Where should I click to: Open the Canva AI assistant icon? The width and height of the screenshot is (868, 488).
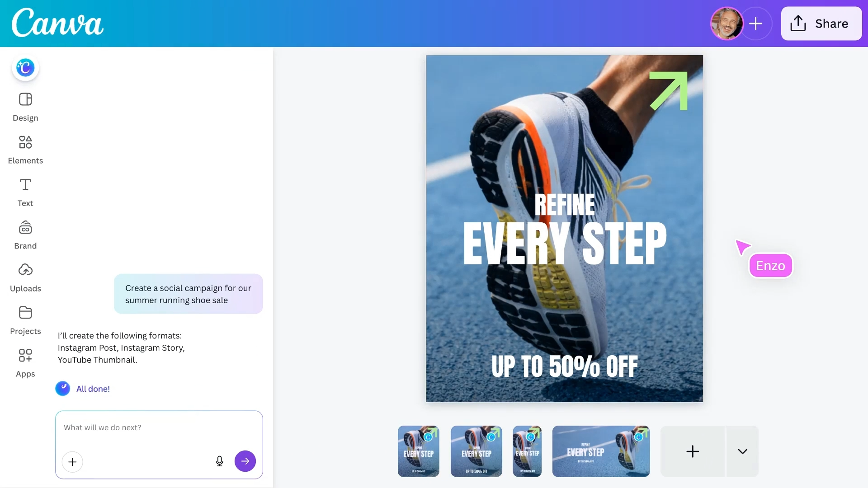pos(25,68)
